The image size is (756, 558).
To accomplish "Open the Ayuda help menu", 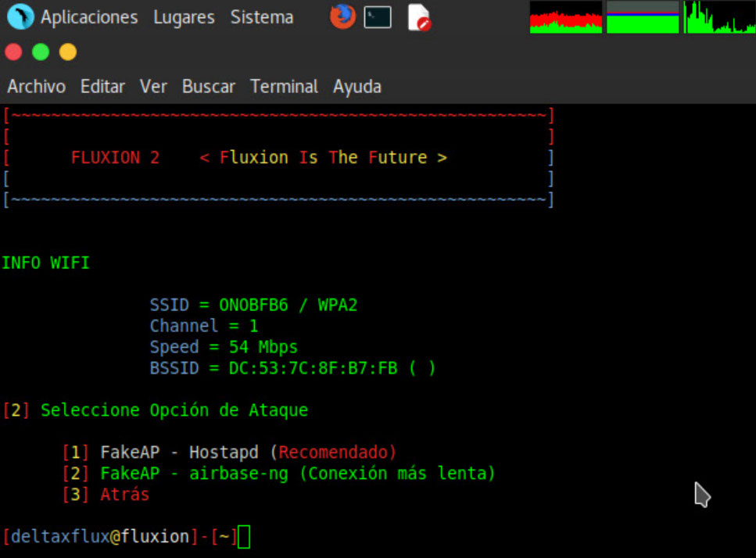I will pyautogui.click(x=357, y=87).
